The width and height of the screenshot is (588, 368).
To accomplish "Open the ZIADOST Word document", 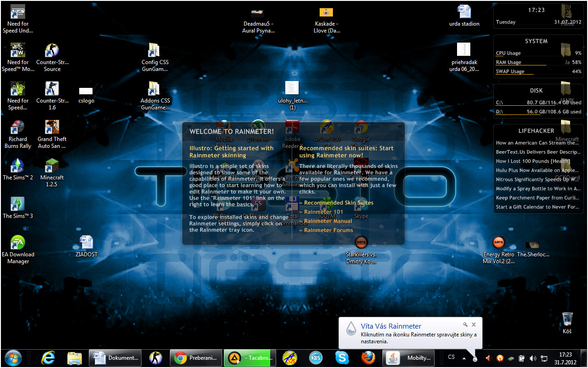I will pyautogui.click(x=87, y=244).
